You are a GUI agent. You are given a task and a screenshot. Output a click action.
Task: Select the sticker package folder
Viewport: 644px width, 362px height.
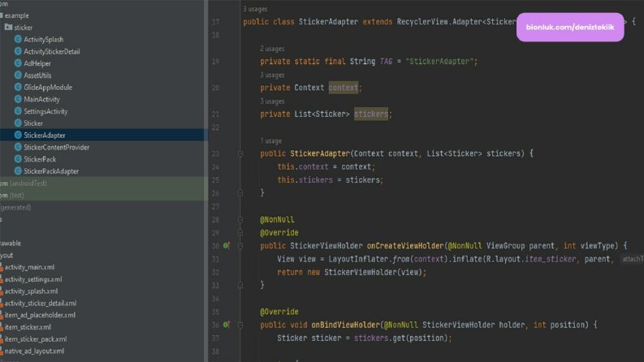tap(23, 28)
